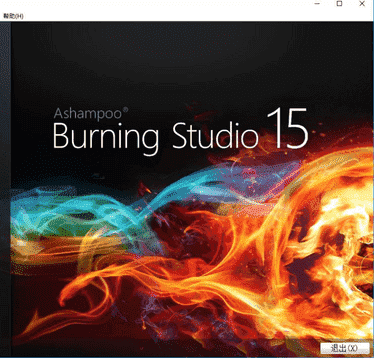Click the large version number 15

point(287,128)
